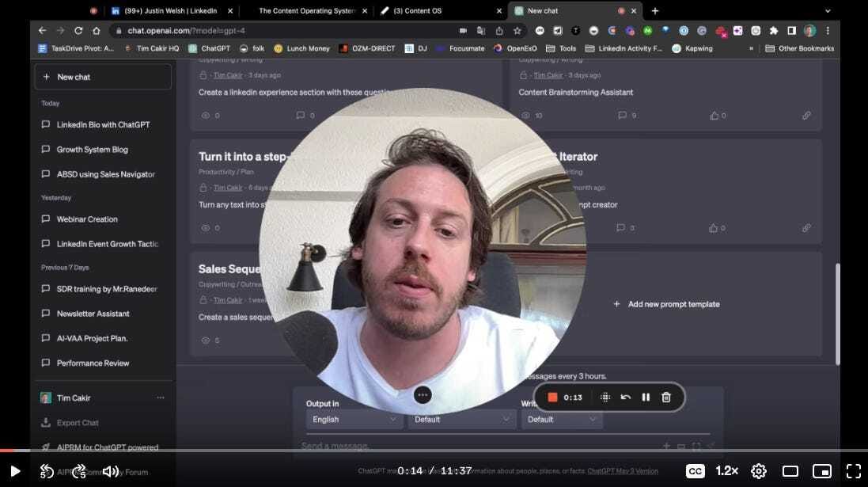Open Focusmate bookmark

pos(460,48)
